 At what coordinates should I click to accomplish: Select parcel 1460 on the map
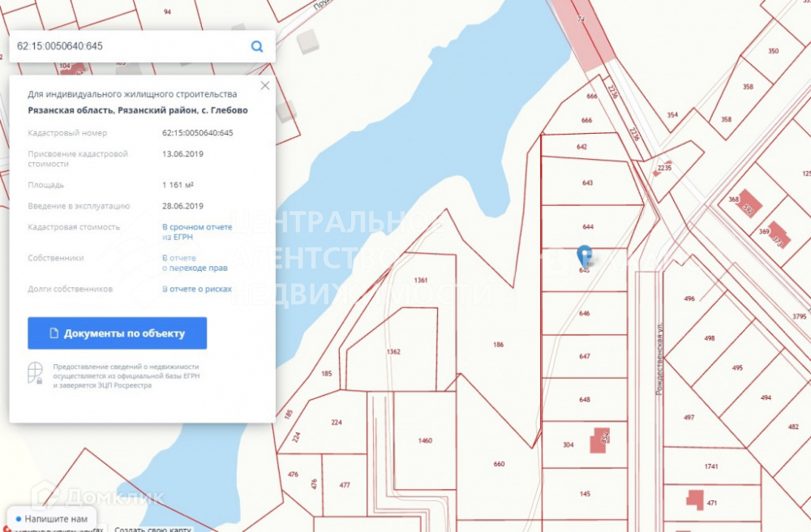pos(425,440)
